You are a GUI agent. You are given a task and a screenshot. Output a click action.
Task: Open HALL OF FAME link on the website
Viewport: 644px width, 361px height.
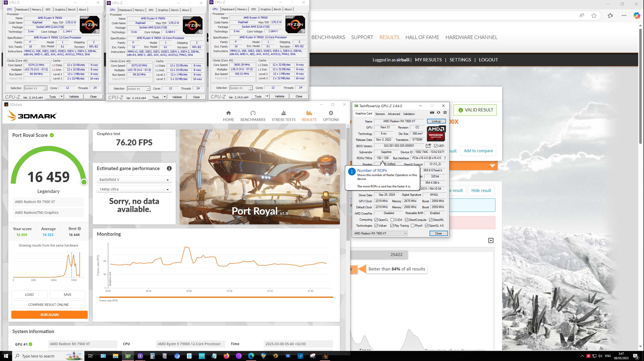[422, 37]
